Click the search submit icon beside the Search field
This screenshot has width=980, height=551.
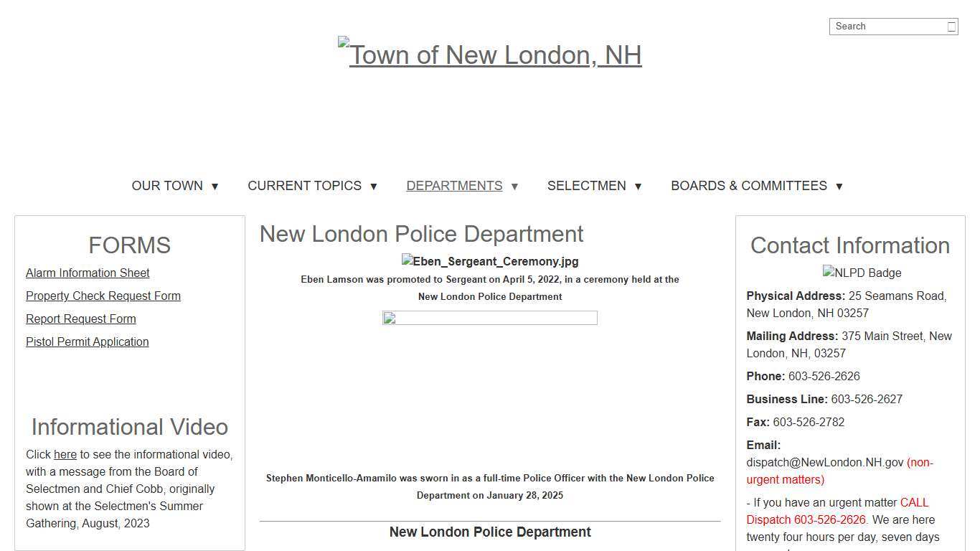click(951, 26)
